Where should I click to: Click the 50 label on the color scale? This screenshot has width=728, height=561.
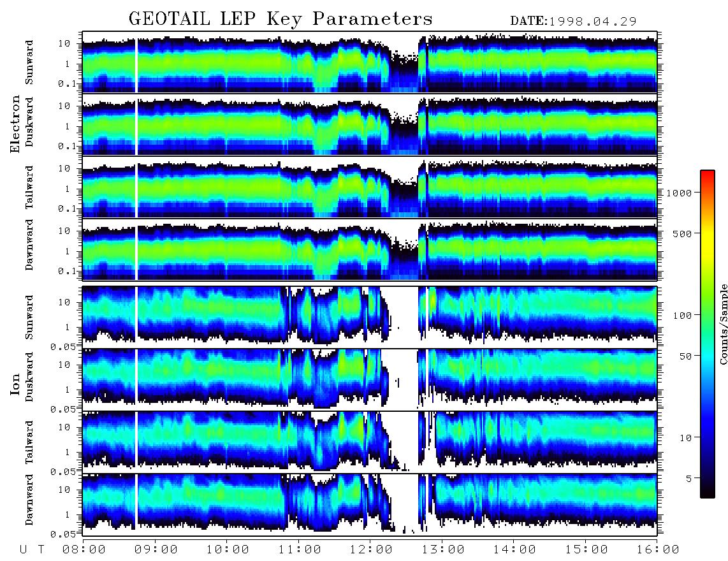686,356
